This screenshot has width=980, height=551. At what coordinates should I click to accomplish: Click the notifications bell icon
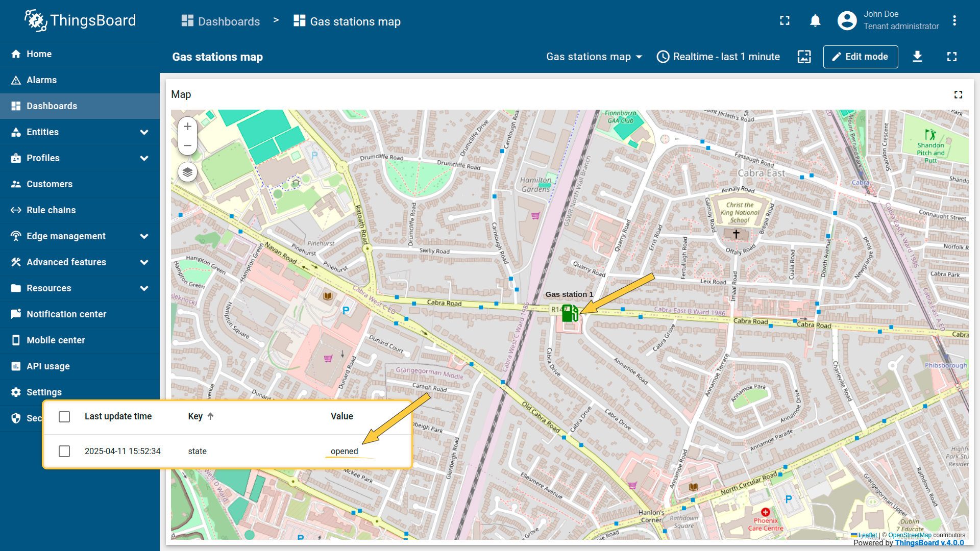pyautogui.click(x=815, y=21)
